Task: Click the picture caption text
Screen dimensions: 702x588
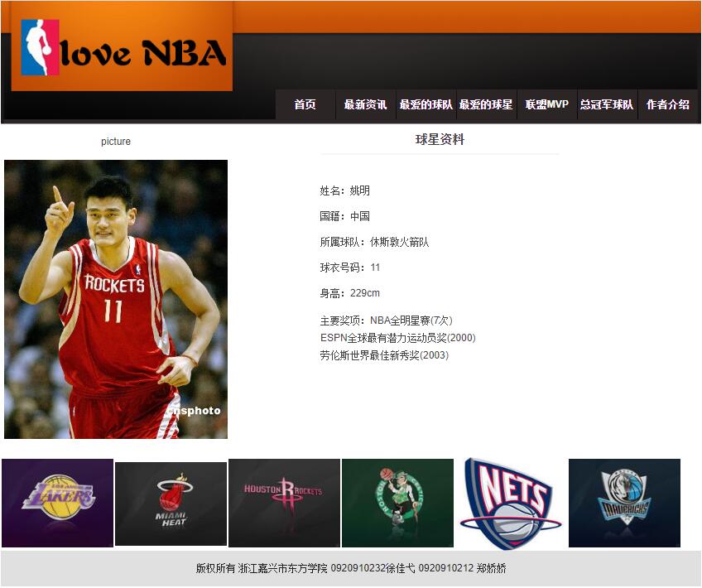Action: click(x=116, y=142)
